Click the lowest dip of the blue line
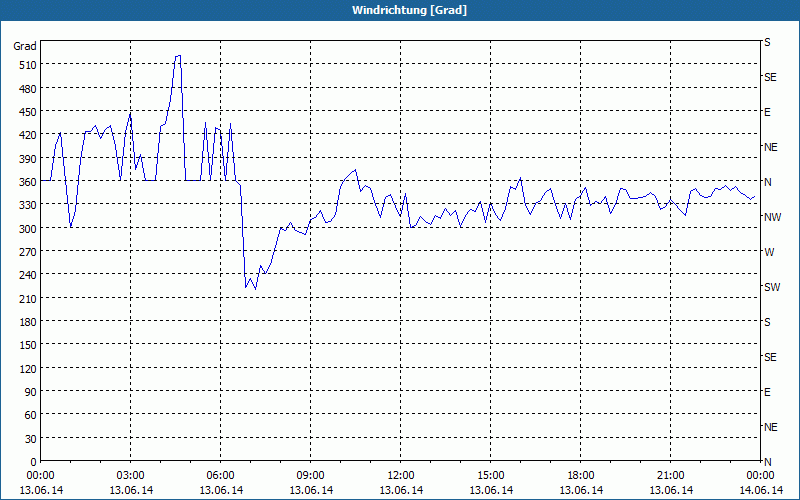This screenshot has height=500, width=800. (255, 289)
